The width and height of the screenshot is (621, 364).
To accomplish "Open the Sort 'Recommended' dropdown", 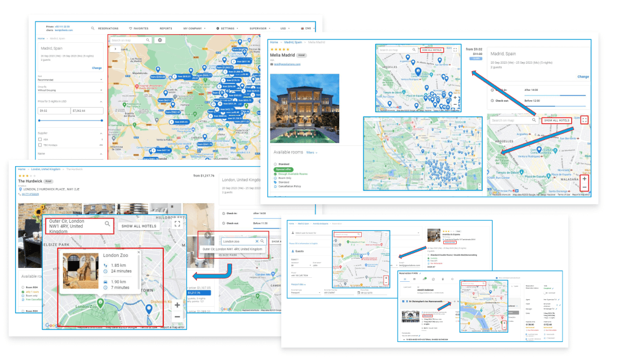I will click(x=69, y=79).
